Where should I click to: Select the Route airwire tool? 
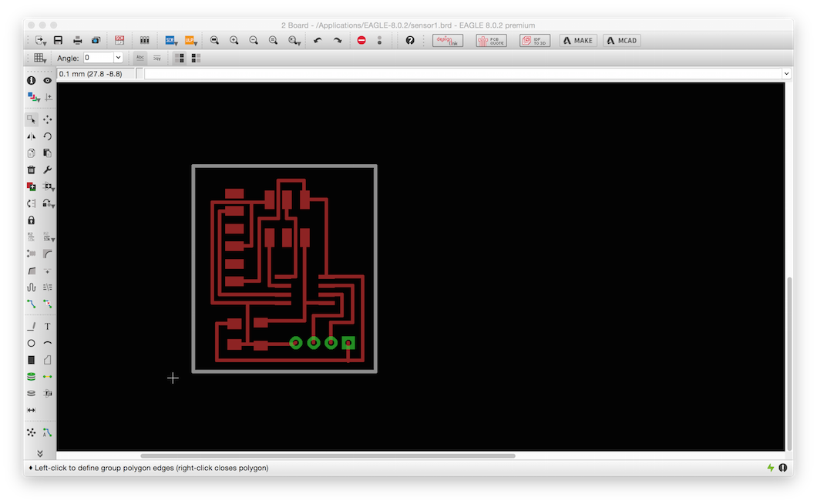32,304
